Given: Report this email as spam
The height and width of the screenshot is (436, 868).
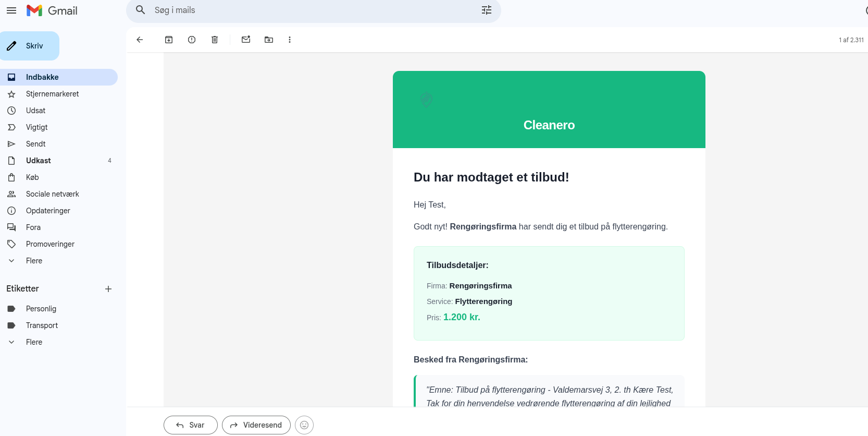Looking at the screenshot, I should [x=192, y=40].
